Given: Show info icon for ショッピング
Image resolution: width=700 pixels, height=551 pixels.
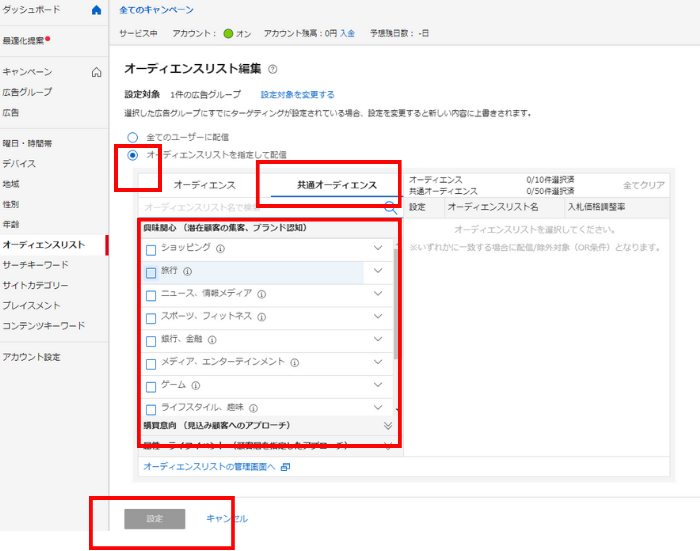Looking at the screenshot, I should pyautogui.click(x=220, y=249).
